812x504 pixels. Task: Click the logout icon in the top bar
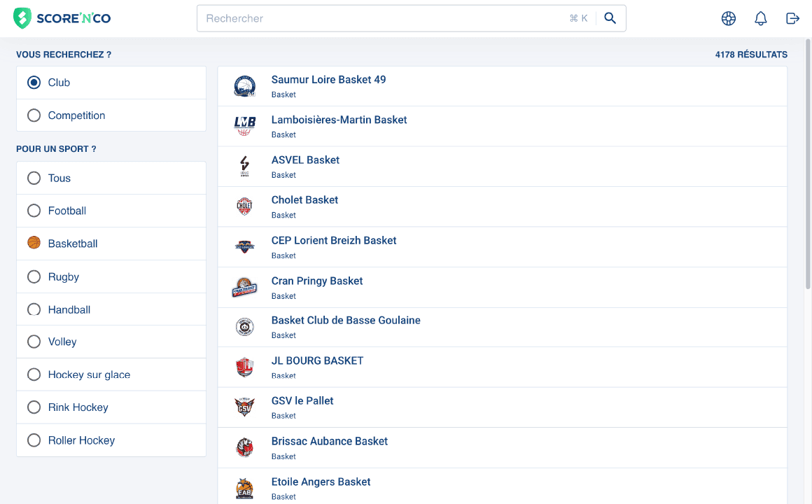(x=792, y=18)
